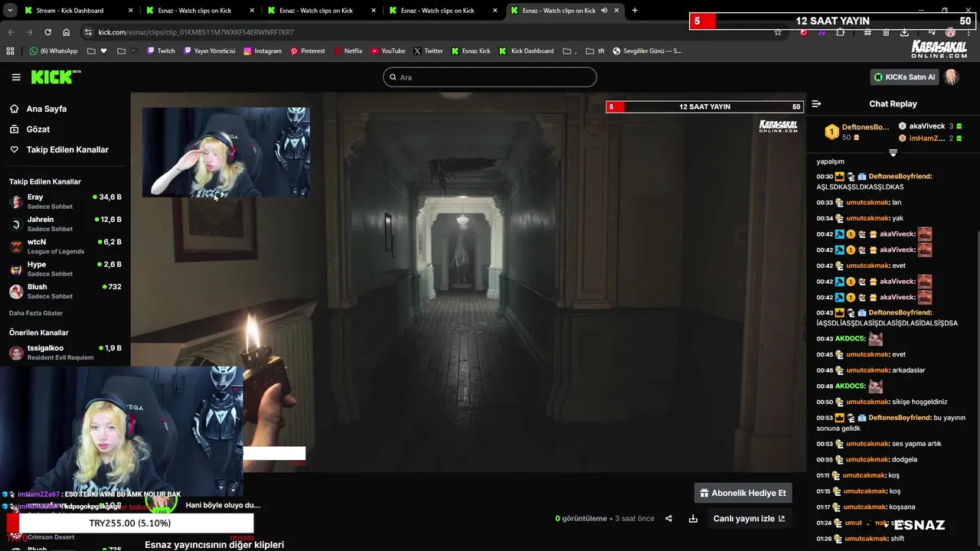Go to browser home page
Image resolution: width=980 pixels, height=551 pixels.
pyautogui.click(x=66, y=32)
